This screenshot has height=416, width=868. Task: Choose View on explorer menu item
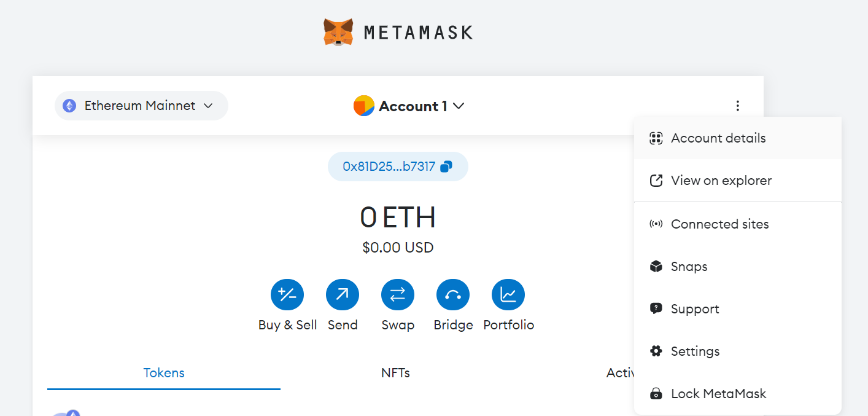click(721, 181)
